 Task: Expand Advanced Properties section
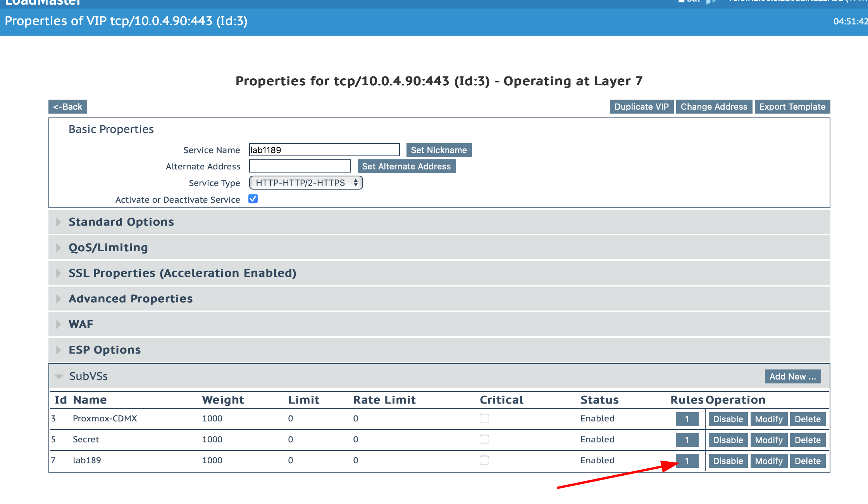click(x=131, y=299)
